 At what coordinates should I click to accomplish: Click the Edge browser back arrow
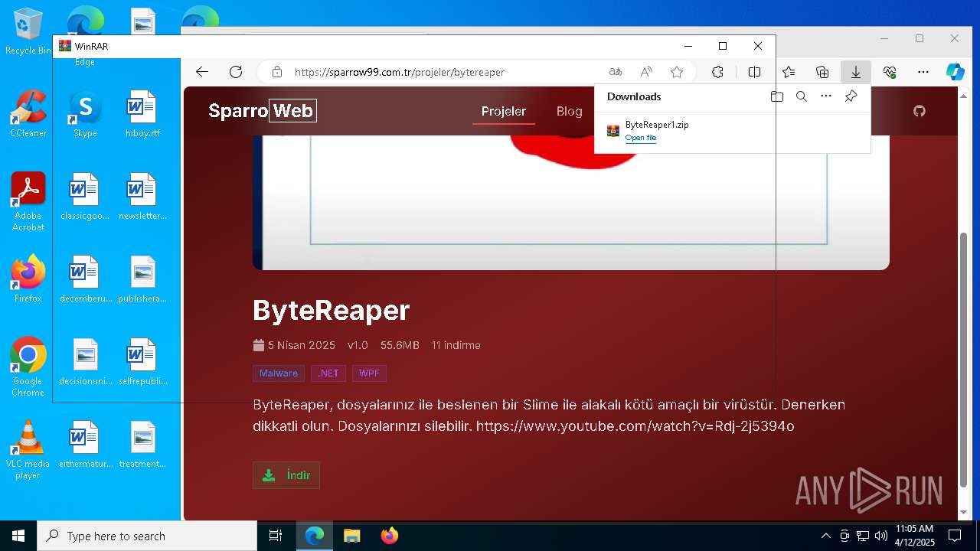(x=202, y=72)
